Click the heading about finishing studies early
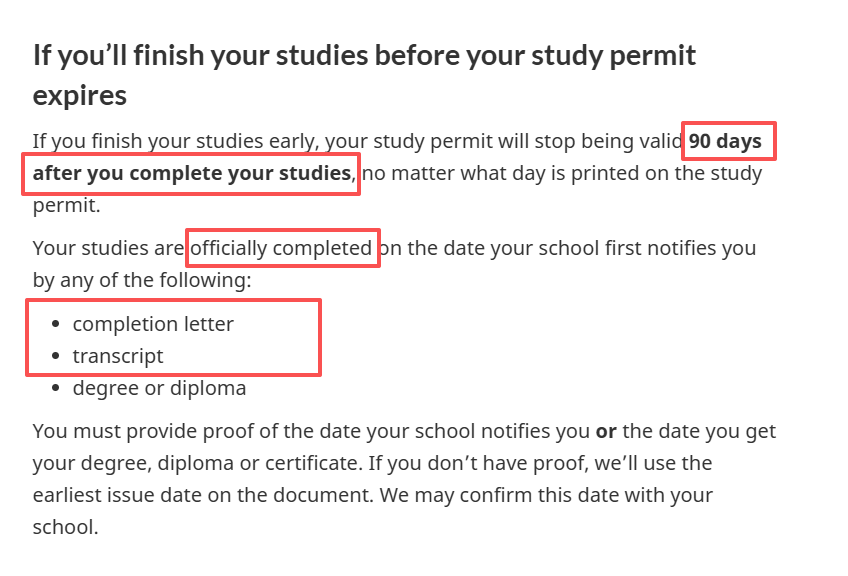Viewport: 848px width, 576px height. coord(364,54)
